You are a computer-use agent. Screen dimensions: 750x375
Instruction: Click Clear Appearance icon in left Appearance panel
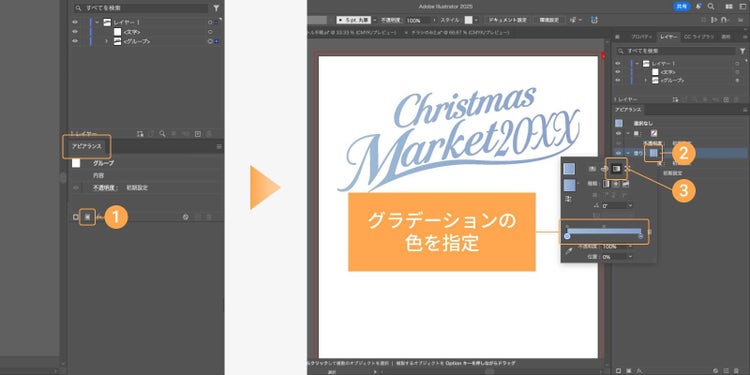[x=186, y=217]
